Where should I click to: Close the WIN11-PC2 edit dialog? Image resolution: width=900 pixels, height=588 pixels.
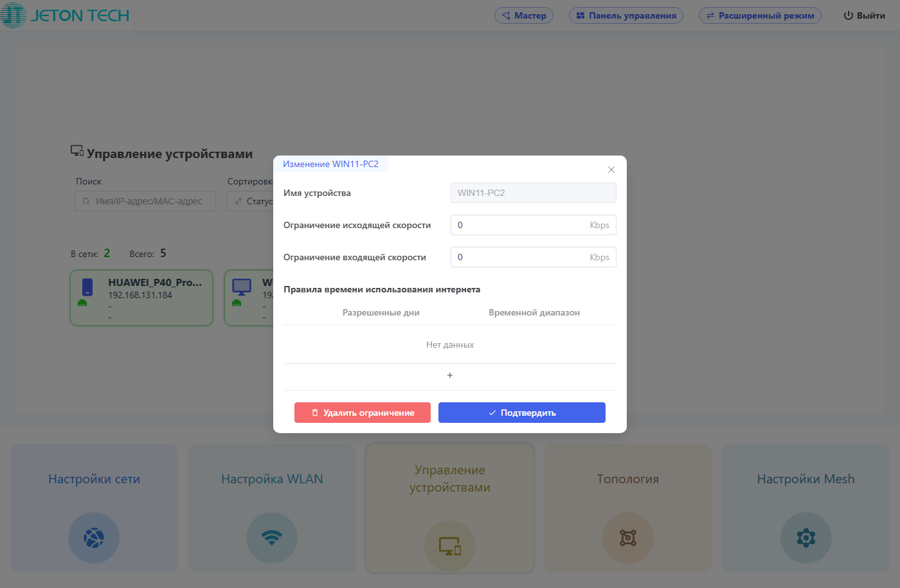(611, 170)
